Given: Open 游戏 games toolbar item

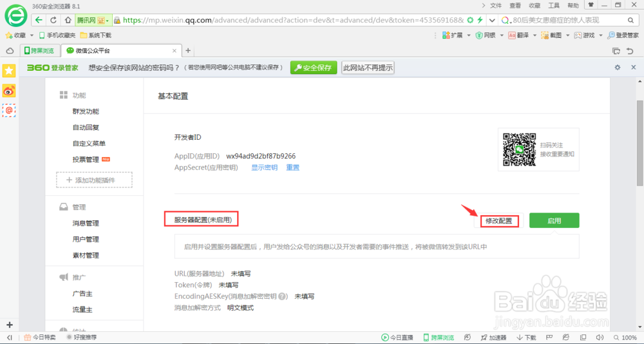Looking at the screenshot, I should pyautogui.click(x=584, y=35).
